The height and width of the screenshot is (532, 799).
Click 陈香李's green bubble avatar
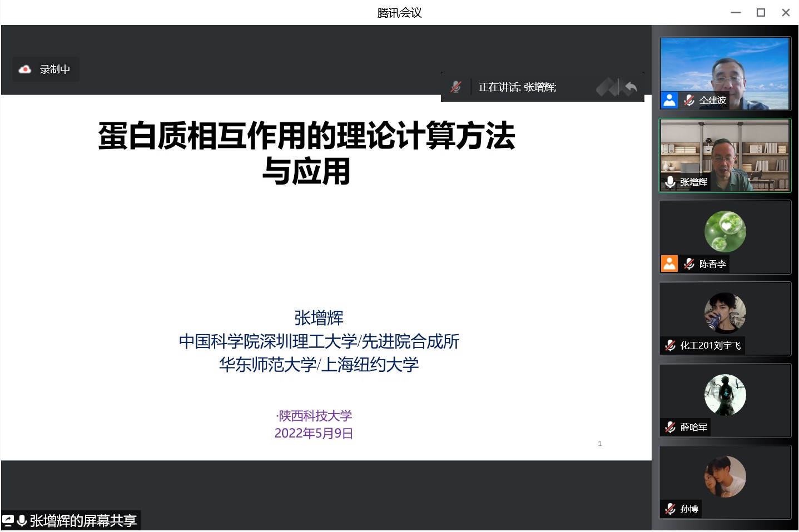[725, 231]
